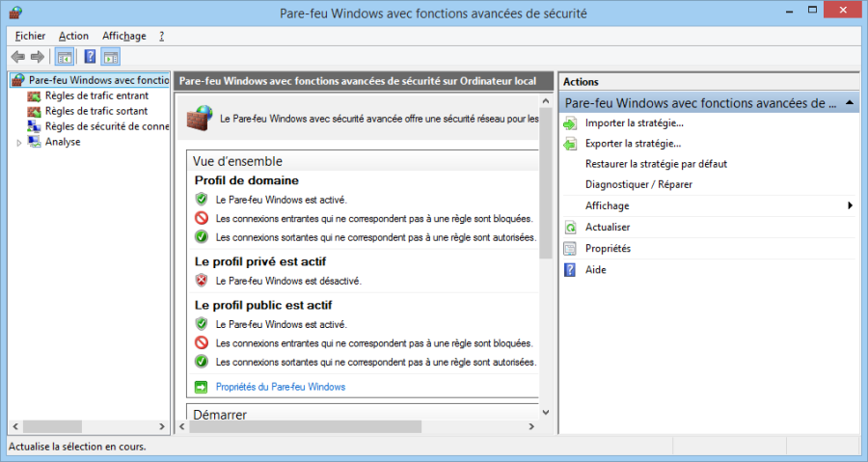
Task: Click the inbound rules icon in tree
Action: [35, 95]
